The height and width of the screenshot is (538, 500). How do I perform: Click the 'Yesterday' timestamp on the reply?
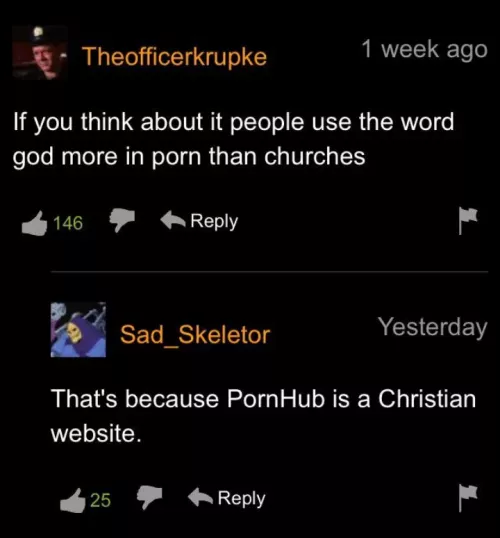433,327
